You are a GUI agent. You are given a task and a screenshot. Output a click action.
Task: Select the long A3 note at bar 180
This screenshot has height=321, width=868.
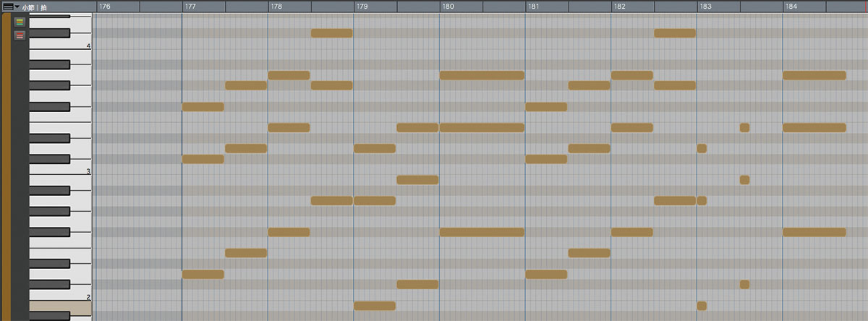482,75
